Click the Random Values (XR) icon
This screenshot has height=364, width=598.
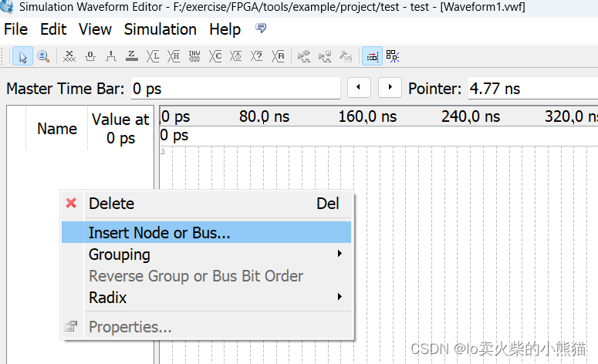(279, 56)
